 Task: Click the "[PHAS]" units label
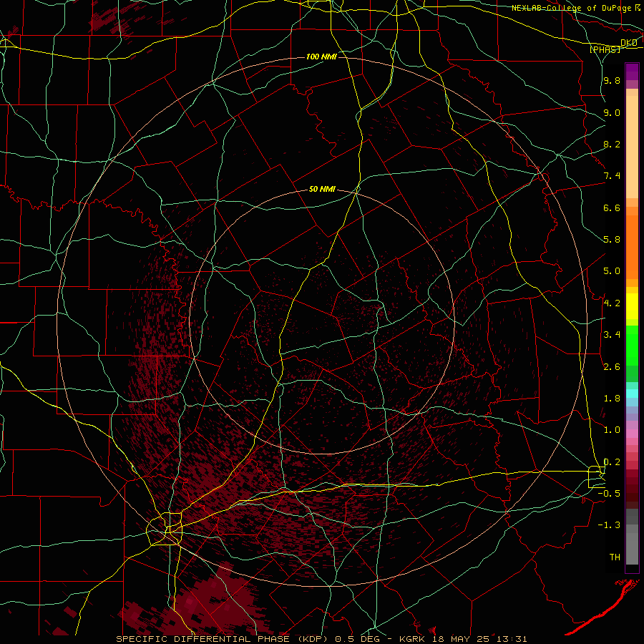click(605, 49)
